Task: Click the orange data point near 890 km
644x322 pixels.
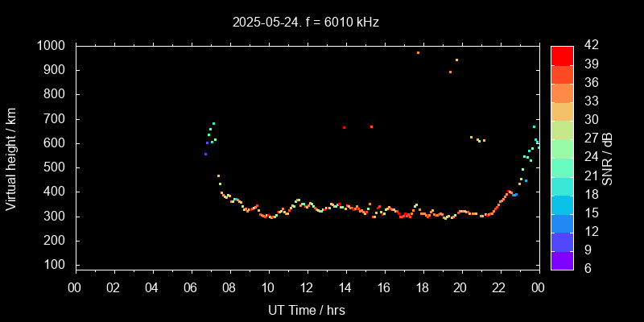Action: point(450,72)
